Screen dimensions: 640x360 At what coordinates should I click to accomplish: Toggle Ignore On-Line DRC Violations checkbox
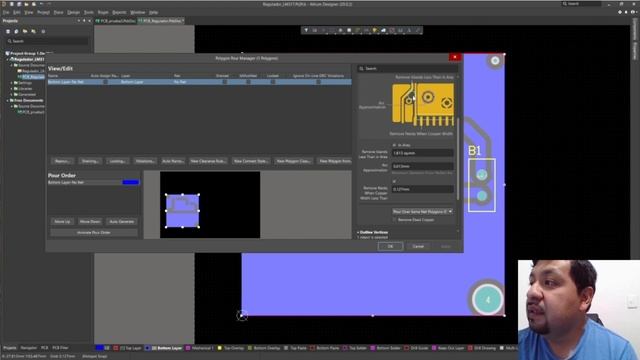318,82
